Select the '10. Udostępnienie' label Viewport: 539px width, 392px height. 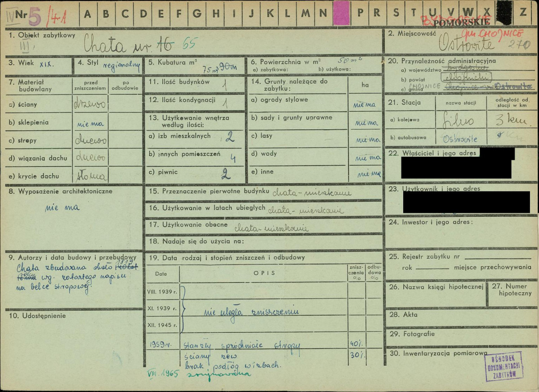pyautogui.click(x=37, y=316)
